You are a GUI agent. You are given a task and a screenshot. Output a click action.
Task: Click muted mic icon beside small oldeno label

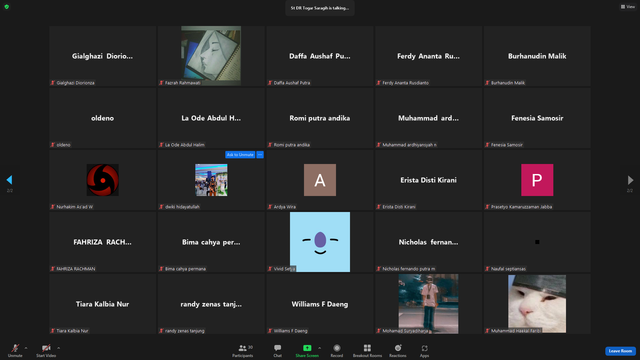tap(53, 144)
